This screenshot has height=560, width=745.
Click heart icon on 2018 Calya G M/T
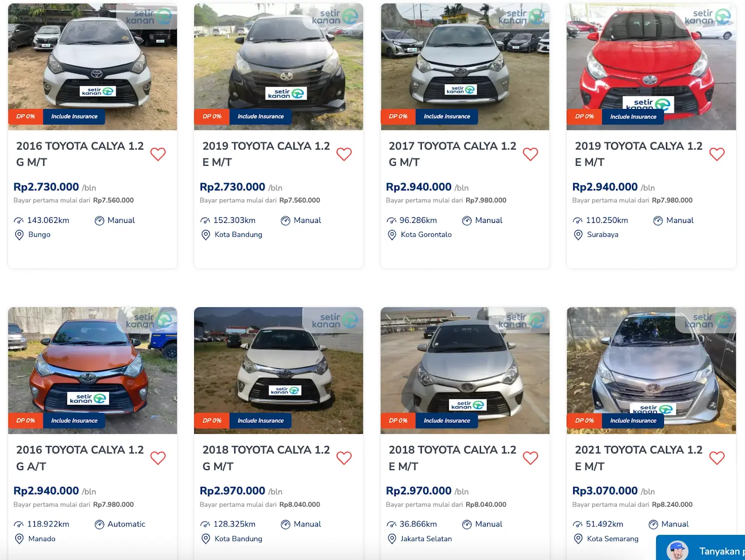344,458
